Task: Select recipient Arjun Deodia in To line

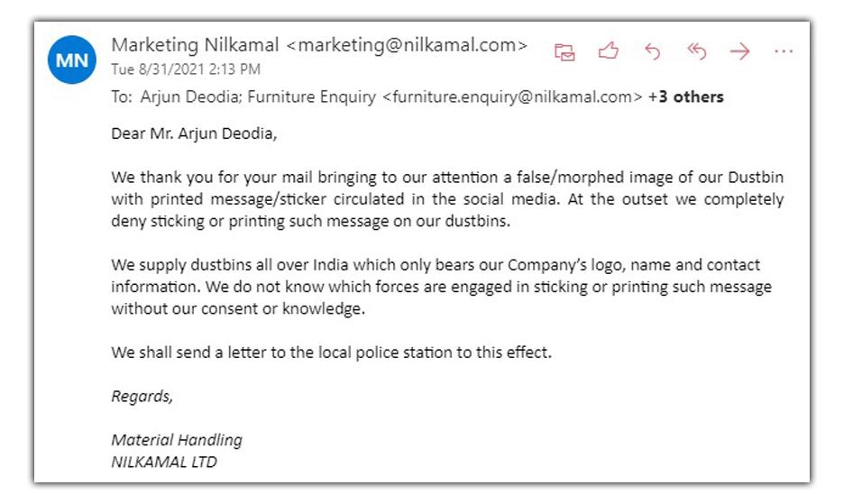Action: pos(184,96)
